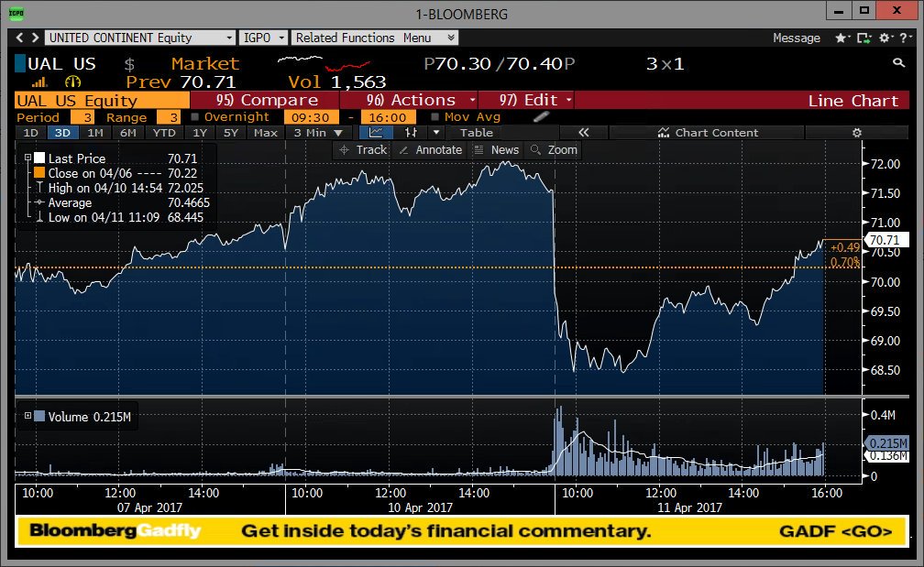Image resolution: width=924 pixels, height=567 pixels.
Task: Click the yellow gauge icon under UAL
Action: 72,82
